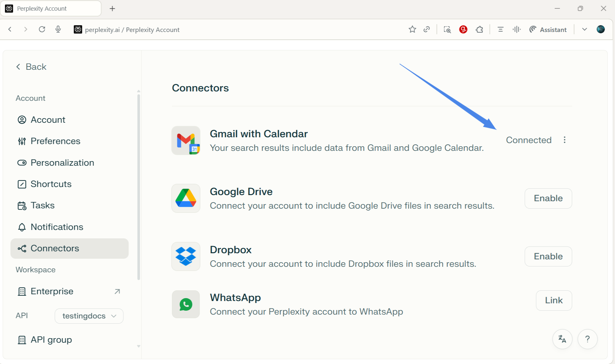Click the microphone voice icon
615x364 pixels.
click(x=58, y=29)
